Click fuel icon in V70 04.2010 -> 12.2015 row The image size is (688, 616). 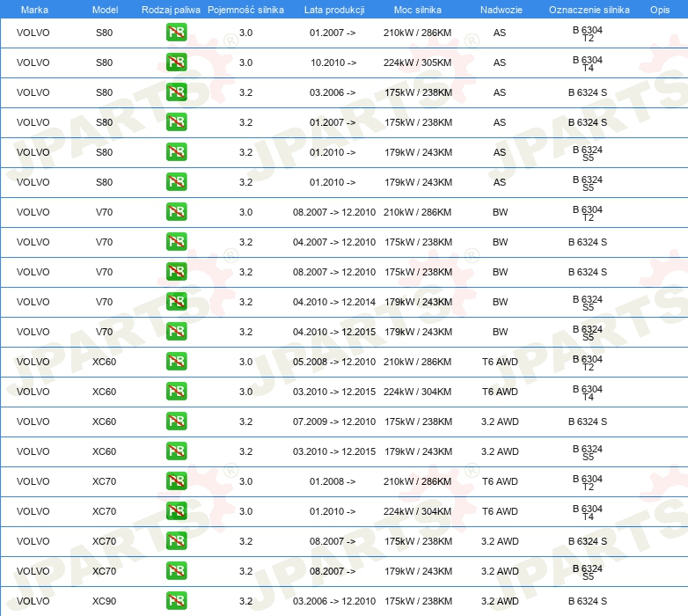coord(176,331)
